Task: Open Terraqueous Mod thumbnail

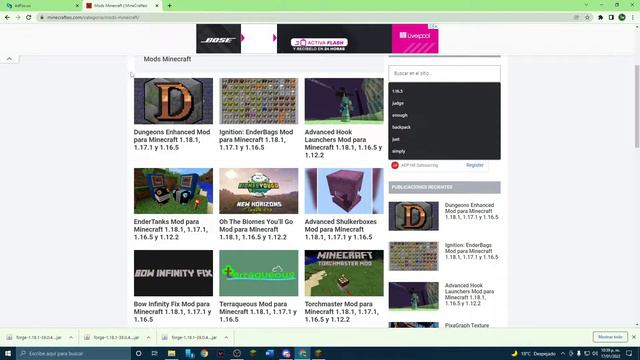Action: coord(259,273)
